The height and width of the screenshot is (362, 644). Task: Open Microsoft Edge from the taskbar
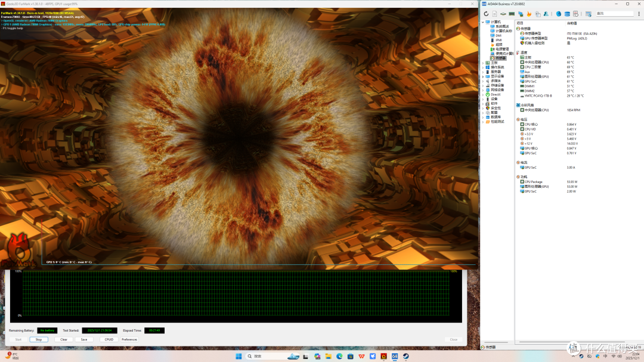coord(339,356)
